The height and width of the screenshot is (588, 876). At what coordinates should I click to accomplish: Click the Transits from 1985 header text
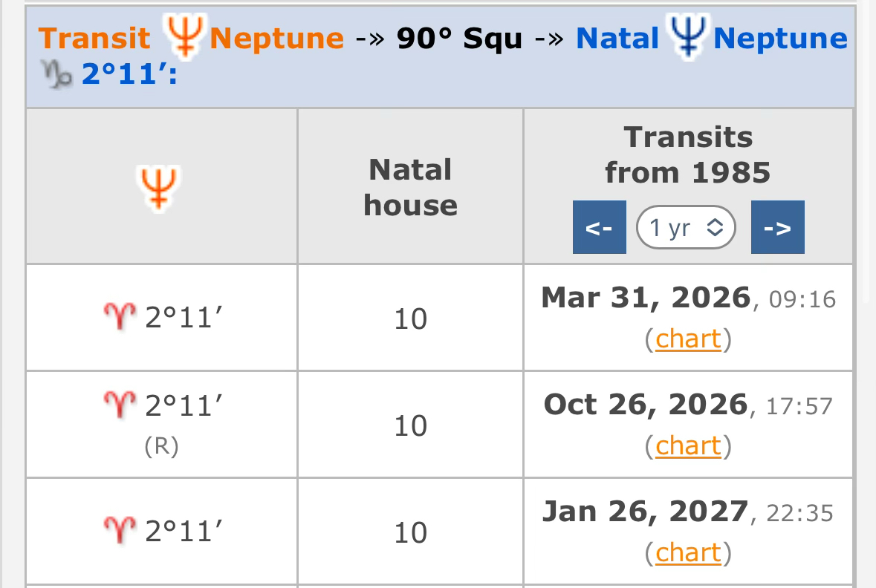tap(688, 154)
